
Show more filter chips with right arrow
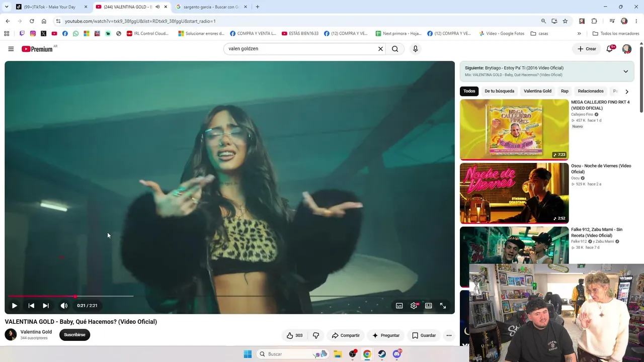click(x=626, y=92)
